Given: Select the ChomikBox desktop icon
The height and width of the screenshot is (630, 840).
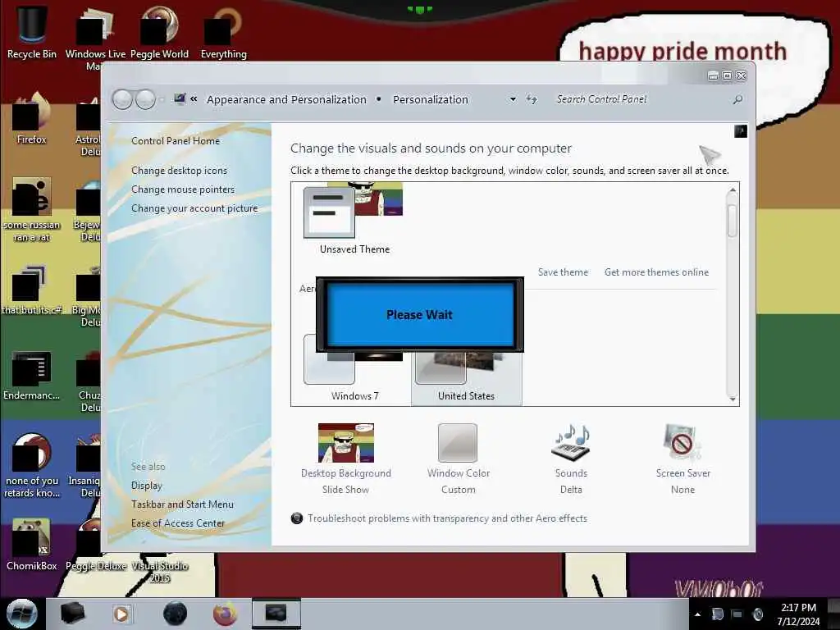Looking at the screenshot, I should click(32, 545).
